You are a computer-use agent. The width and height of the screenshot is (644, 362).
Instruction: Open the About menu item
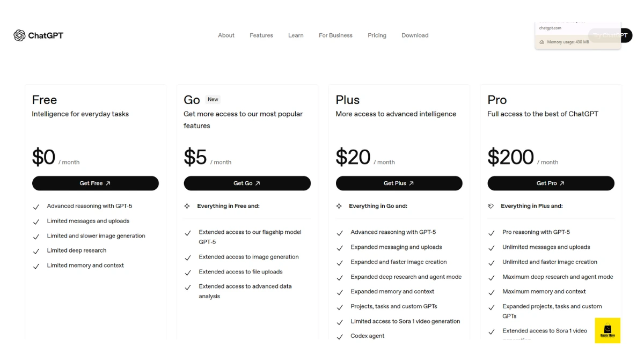coord(226,35)
